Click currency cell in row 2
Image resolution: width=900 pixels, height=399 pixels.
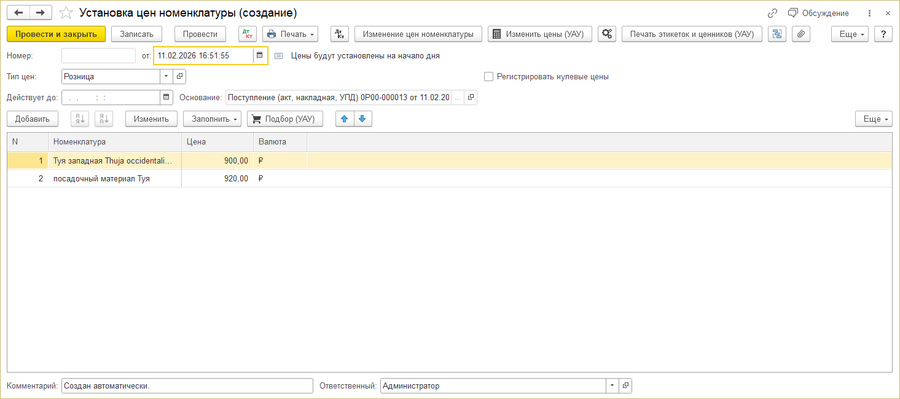280,179
